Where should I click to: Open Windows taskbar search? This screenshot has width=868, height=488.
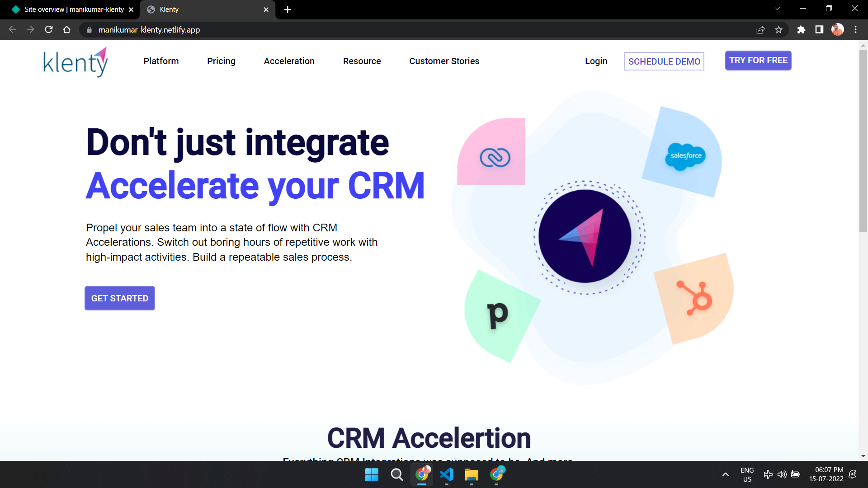coord(396,474)
